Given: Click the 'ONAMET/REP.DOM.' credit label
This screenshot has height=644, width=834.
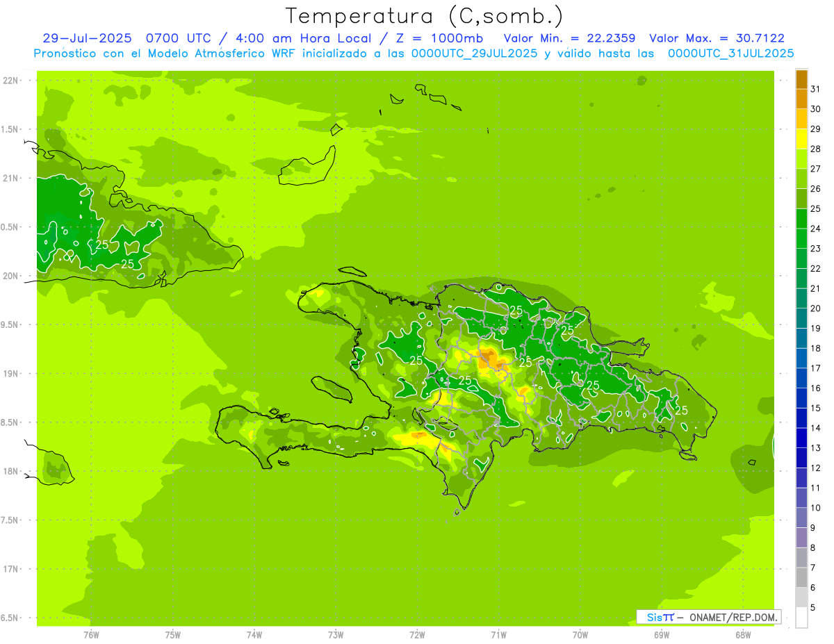Looking at the screenshot, I should coord(733,617).
